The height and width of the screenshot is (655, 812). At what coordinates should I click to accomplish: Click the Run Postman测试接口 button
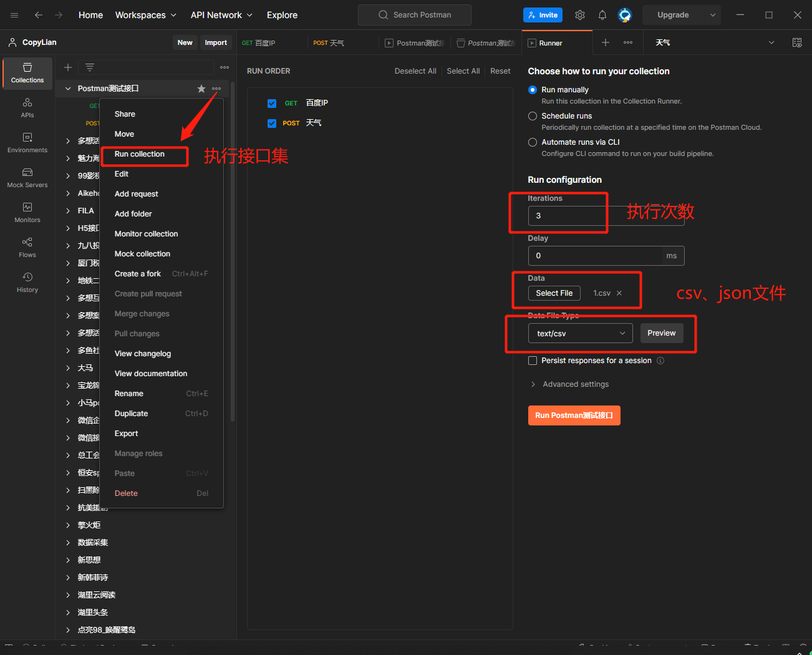click(x=574, y=415)
